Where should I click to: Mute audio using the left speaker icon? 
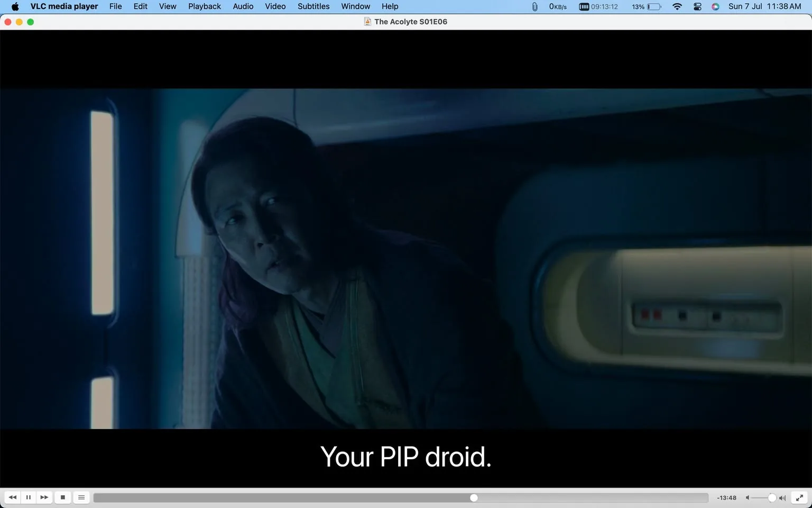(x=747, y=497)
